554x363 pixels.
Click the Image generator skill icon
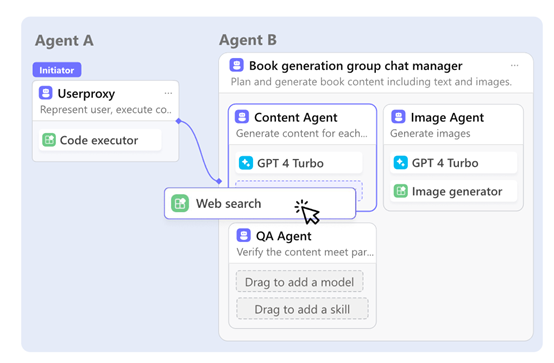coord(401,191)
